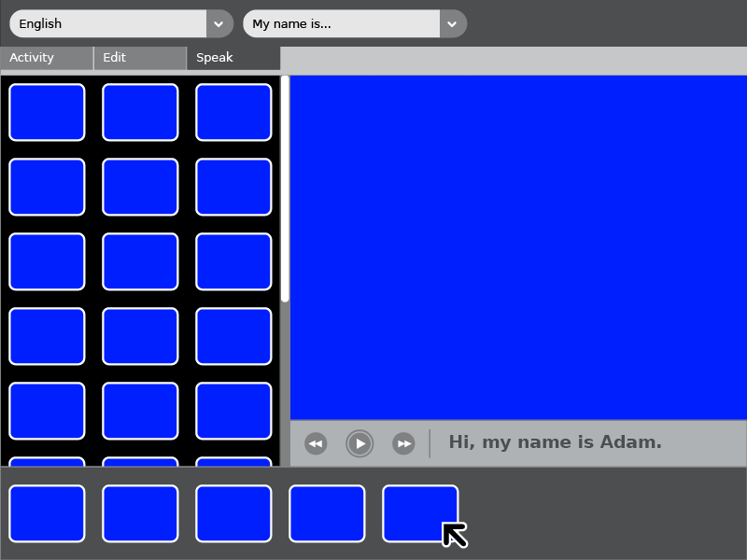Switch to the Activity tab

click(47, 58)
